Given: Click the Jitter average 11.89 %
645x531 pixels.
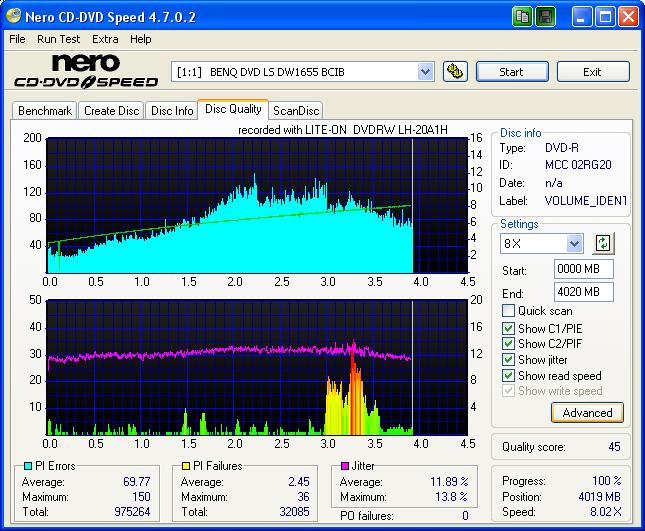Looking at the screenshot, I should coord(449,481).
